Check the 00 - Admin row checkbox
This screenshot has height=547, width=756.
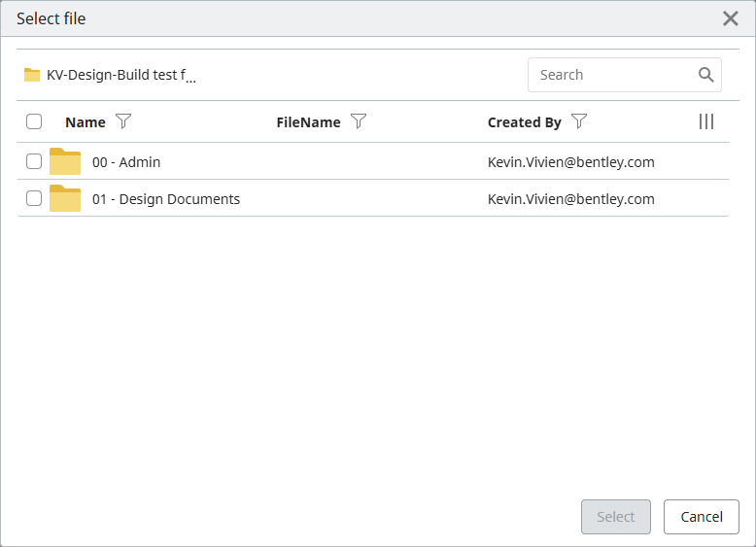[34, 161]
